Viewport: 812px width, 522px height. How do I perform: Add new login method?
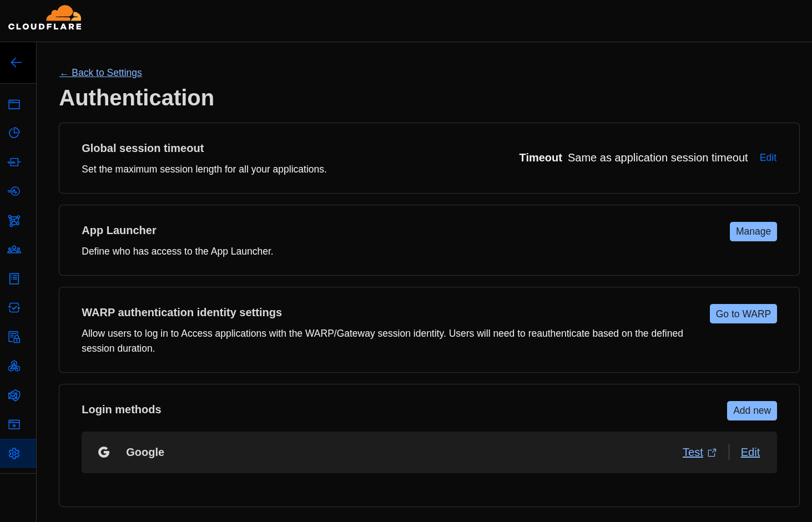pos(752,410)
